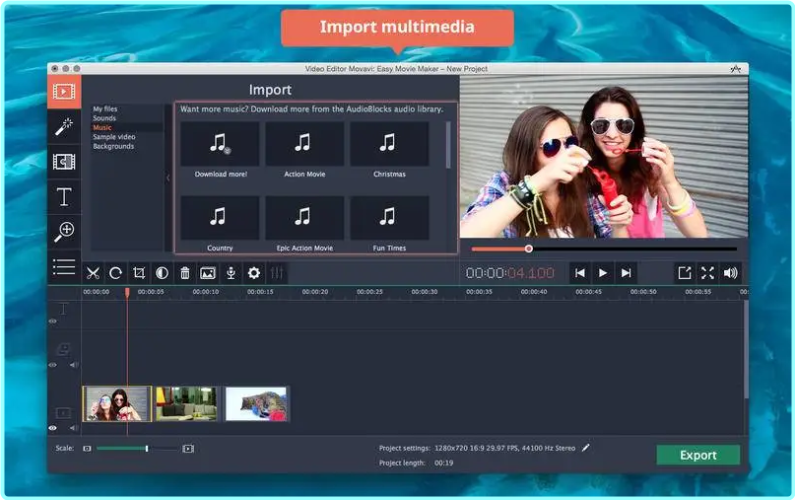The width and height of the screenshot is (795, 500).
Task: Click the Export button
Action: 698,455
